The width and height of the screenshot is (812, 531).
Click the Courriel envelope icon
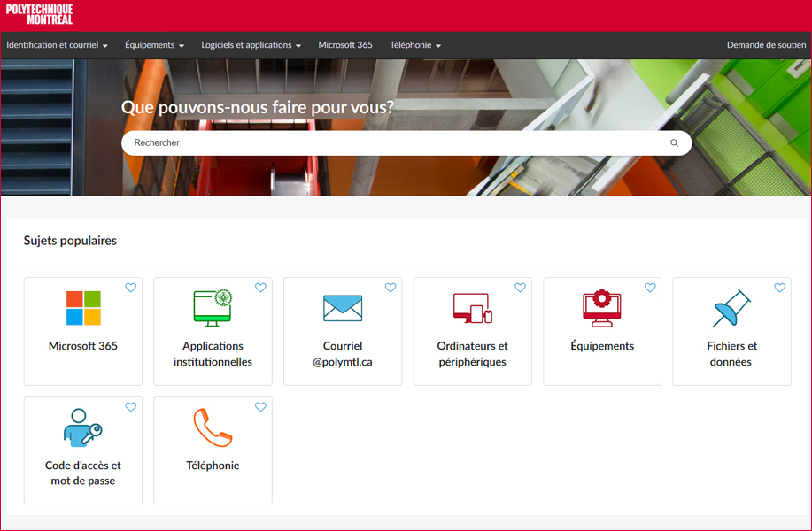pyautogui.click(x=343, y=308)
